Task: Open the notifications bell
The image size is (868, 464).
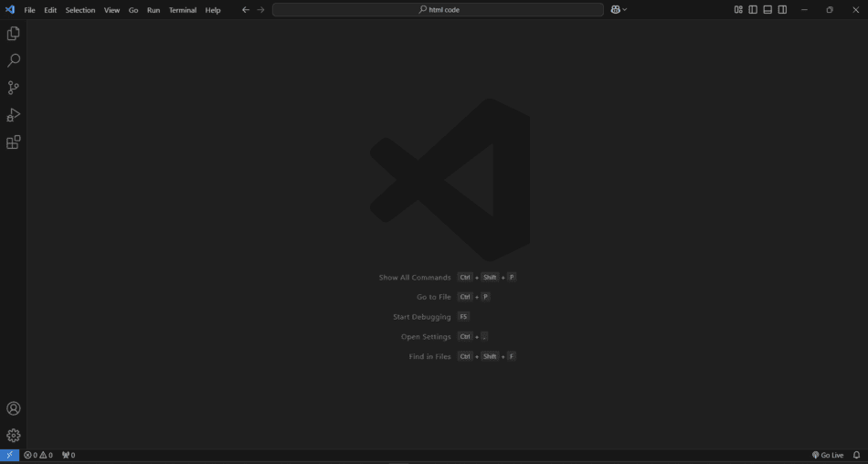Action: (856, 455)
